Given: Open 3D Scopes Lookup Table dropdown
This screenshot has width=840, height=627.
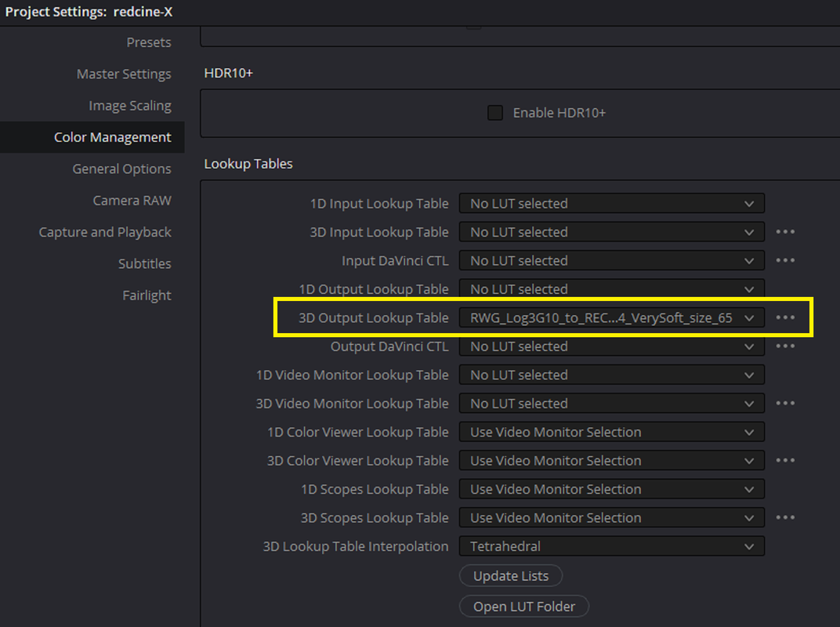Looking at the screenshot, I should 612,518.
